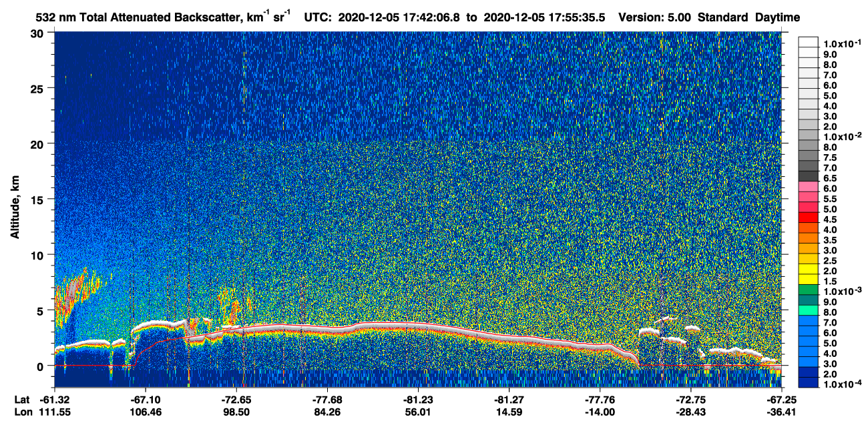Click latitude value "-72.75"
Viewport: 868px width, 445px height.
[691, 400]
